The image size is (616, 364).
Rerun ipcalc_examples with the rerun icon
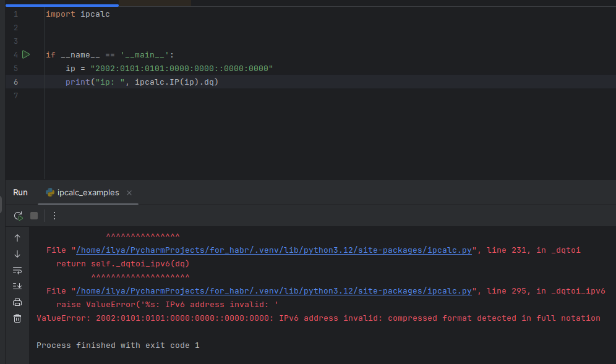pyautogui.click(x=18, y=216)
